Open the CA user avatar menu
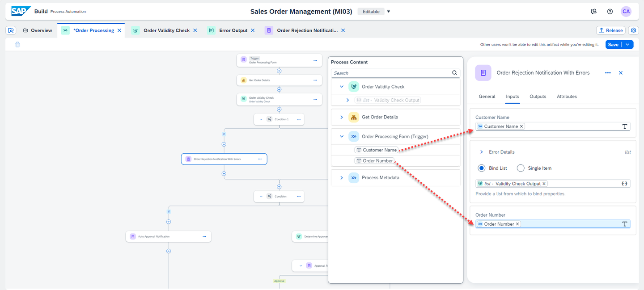Image resolution: width=644 pixels, height=290 pixels. [626, 12]
